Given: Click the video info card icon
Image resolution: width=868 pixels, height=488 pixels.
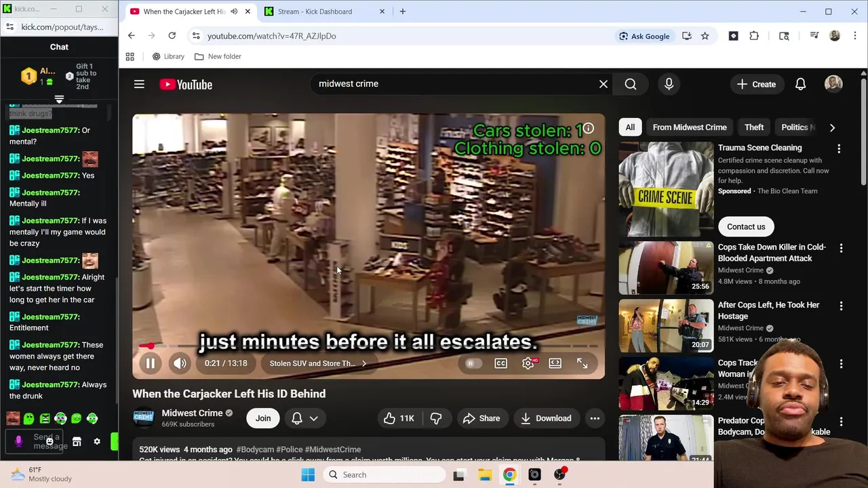Looking at the screenshot, I should point(589,129).
